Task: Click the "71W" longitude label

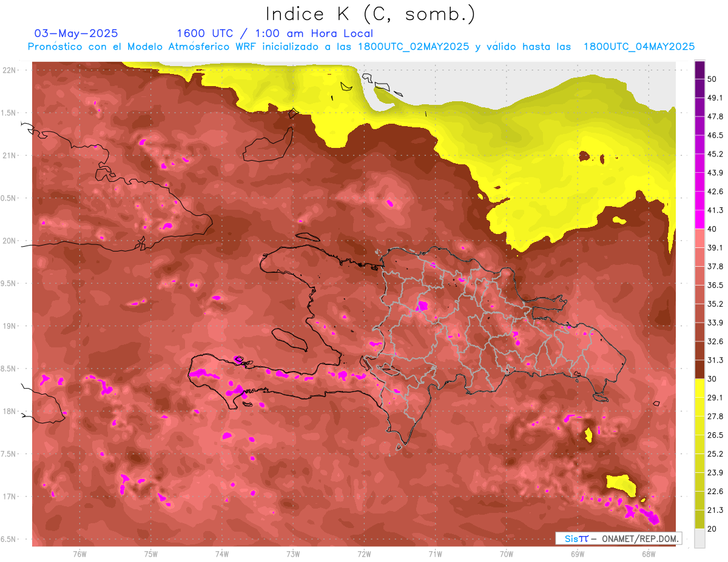Action: click(435, 554)
